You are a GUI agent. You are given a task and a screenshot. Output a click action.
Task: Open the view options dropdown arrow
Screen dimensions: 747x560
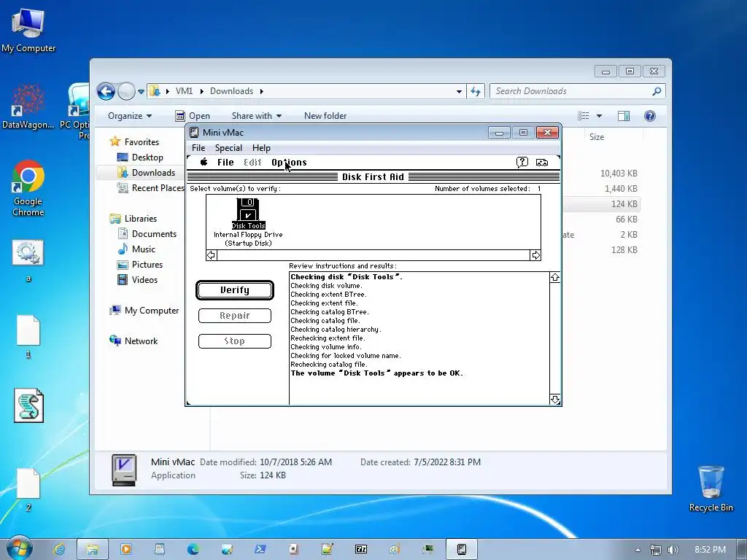pos(599,116)
